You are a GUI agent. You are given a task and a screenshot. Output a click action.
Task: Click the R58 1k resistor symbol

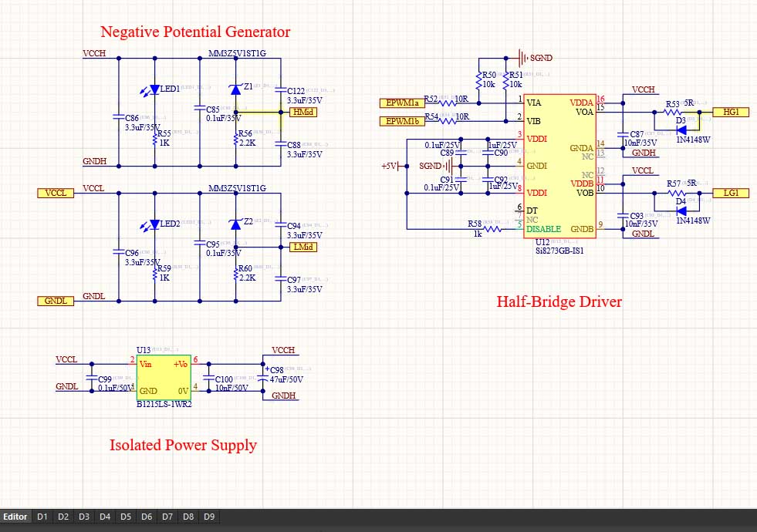pos(494,229)
